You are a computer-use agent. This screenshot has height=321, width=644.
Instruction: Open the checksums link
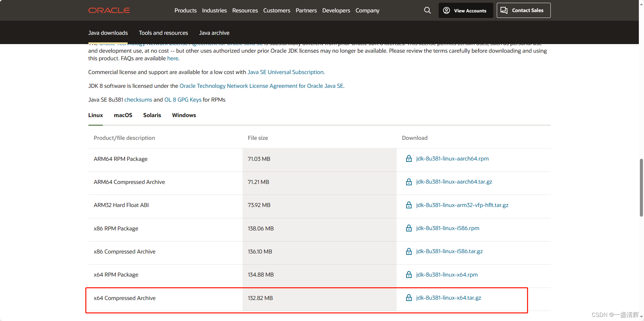[138, 100]
